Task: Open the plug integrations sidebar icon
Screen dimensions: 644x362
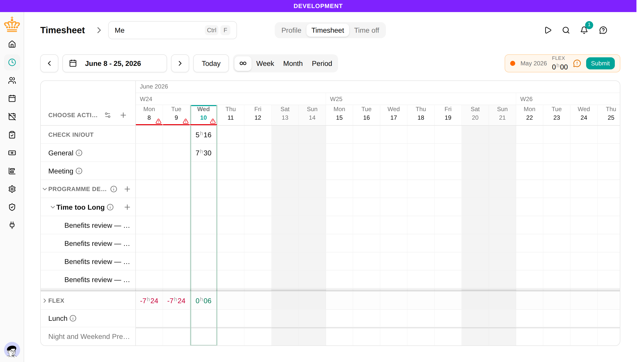Action: (12, 225)
